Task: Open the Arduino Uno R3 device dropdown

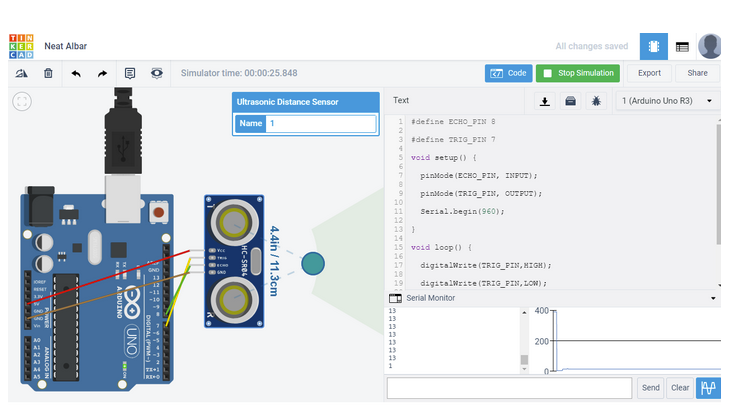Action: (668, 101)
